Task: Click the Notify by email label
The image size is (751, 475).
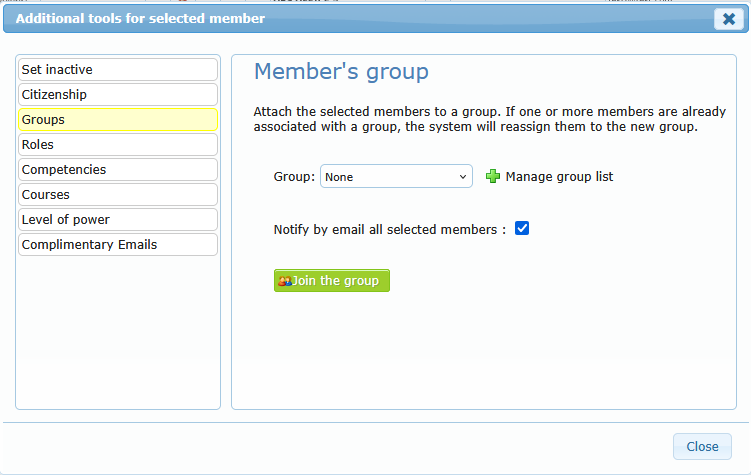Action: [x=390, y=230]
